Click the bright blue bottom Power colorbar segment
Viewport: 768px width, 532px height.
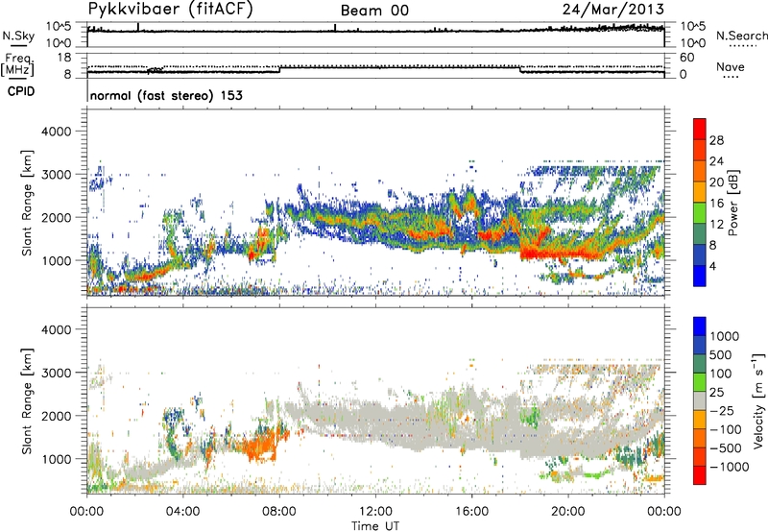coord(700,276)
